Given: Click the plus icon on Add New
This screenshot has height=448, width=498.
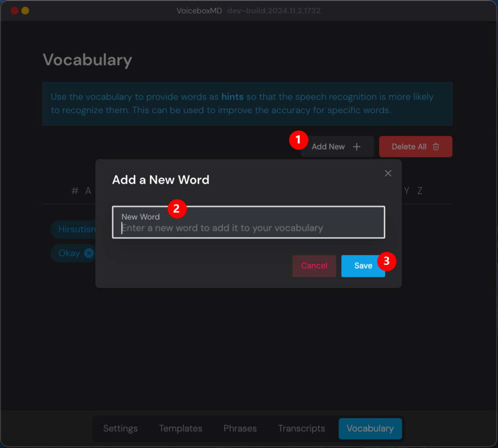Looking at the screenshot, I should click(x=356, y=147).
